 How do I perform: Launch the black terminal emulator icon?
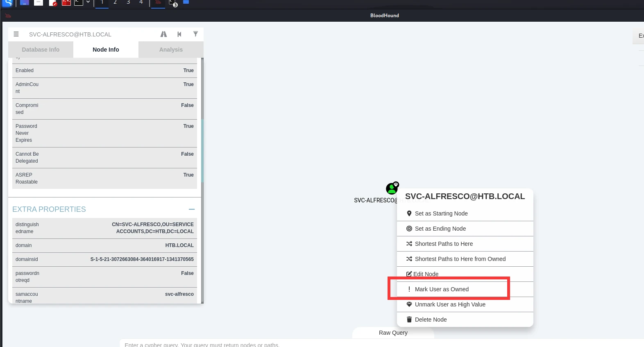[79, 2]
